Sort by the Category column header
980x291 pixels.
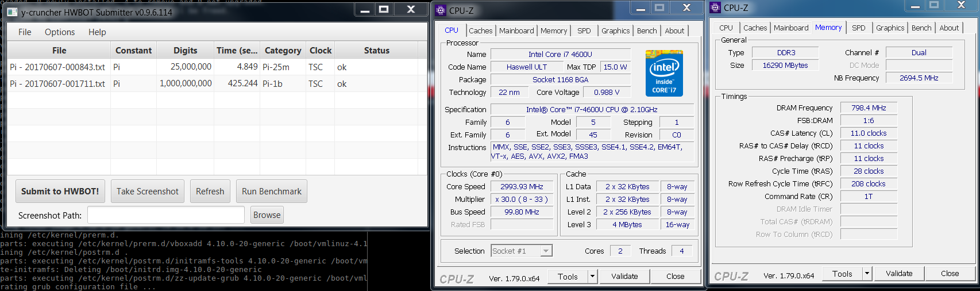tap(283, 51)
